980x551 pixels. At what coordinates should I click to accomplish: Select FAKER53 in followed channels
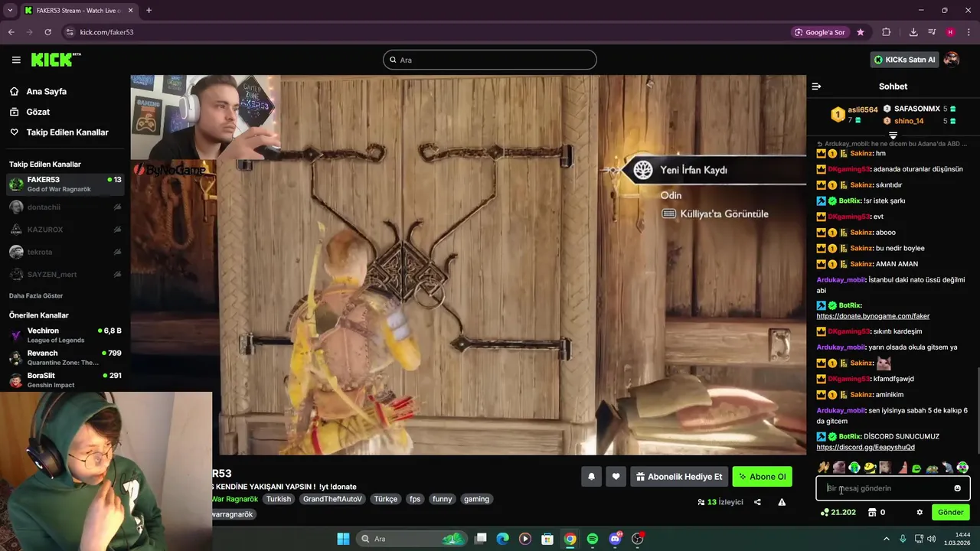(65, 184)
